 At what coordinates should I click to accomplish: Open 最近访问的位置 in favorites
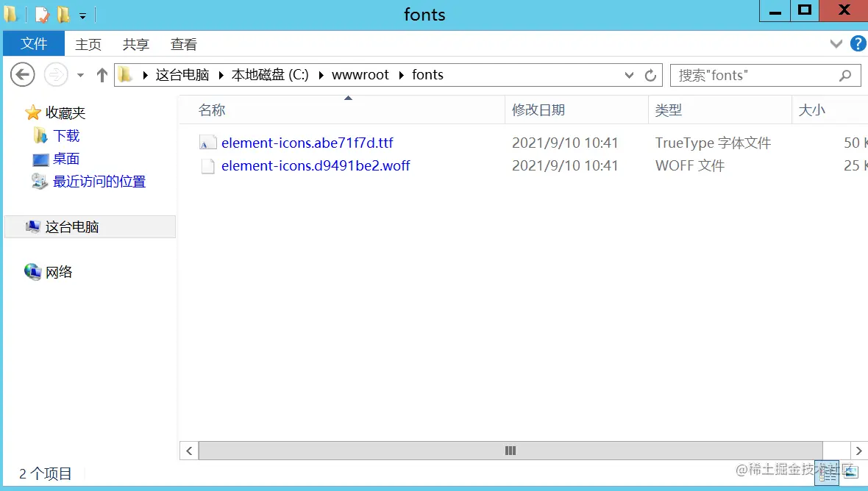(x=99, y=182)
